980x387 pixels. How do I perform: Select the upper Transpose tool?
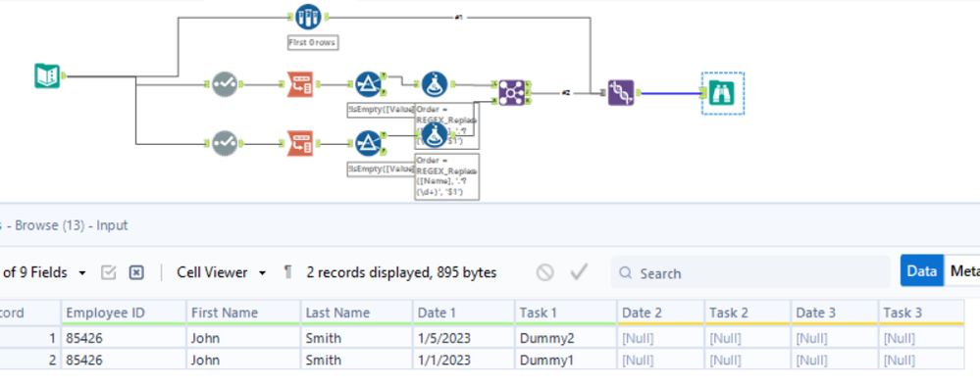(299, 84)
